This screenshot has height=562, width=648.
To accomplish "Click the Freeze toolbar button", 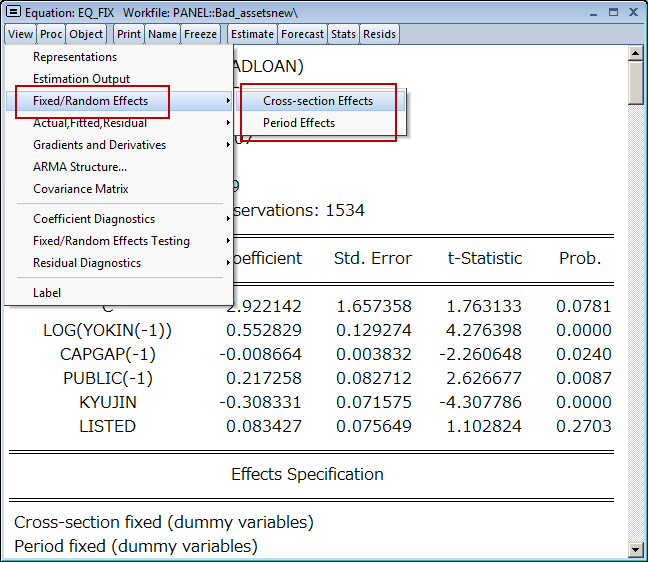I will click(200, 34).
